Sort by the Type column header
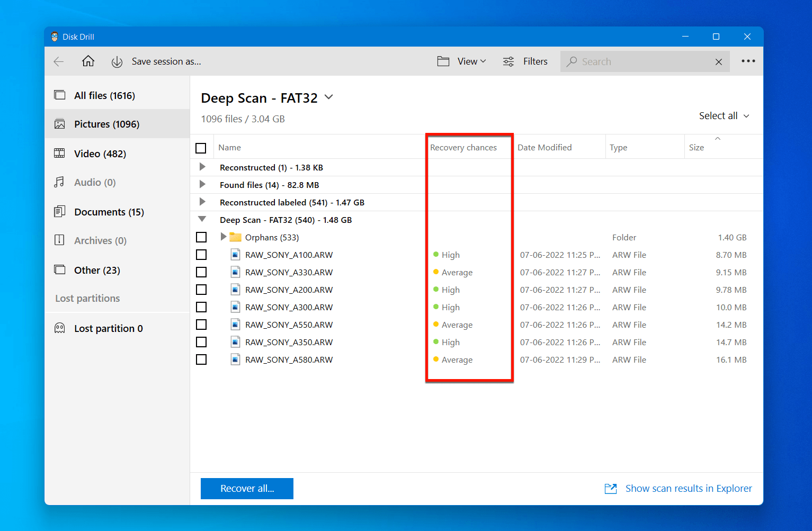The height and width of the screenshot is (531, 812). [x=618, y=148]
